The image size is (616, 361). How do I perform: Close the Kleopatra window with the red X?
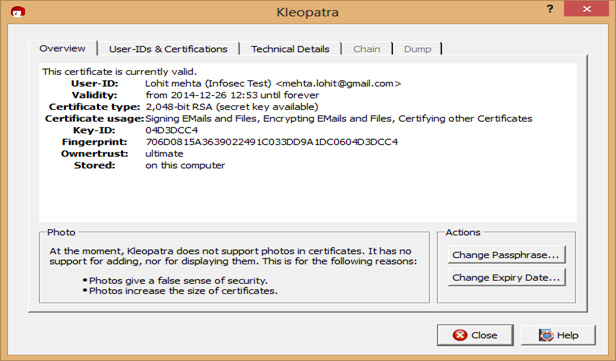586,9
